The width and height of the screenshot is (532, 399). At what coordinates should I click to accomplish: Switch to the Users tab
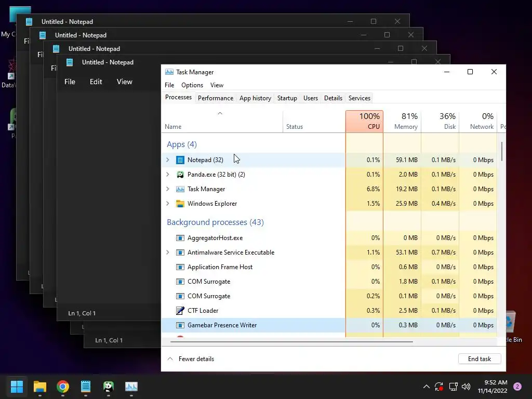311,98
